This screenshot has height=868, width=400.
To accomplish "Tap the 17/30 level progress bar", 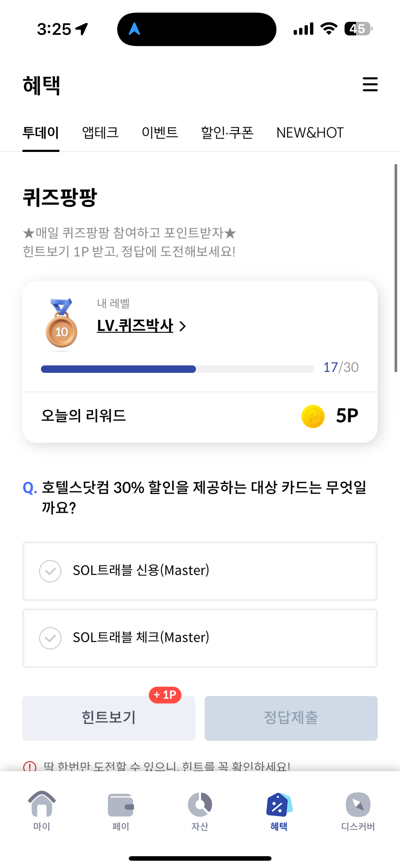I will click(177, 369).
